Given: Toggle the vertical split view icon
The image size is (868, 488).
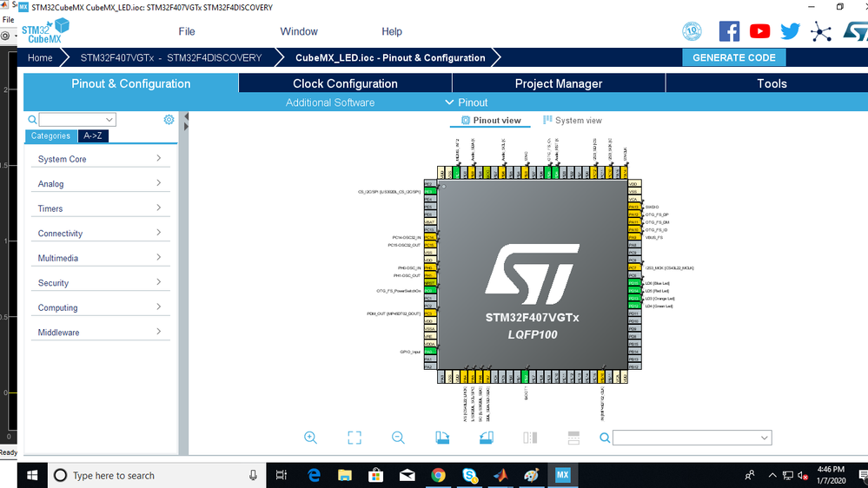Looking at the screenshot, I should (530, 438).
